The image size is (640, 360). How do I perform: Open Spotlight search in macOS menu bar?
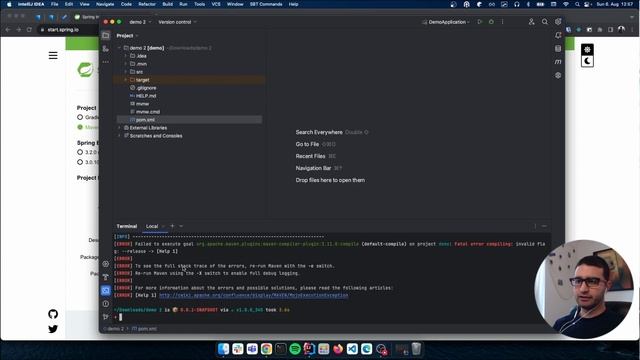click(577, 4)
